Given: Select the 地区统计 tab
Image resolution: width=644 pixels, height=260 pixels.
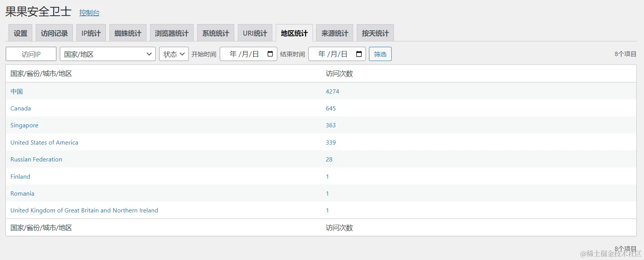Looking at the screenshot, I should click(x=294, y=33).
